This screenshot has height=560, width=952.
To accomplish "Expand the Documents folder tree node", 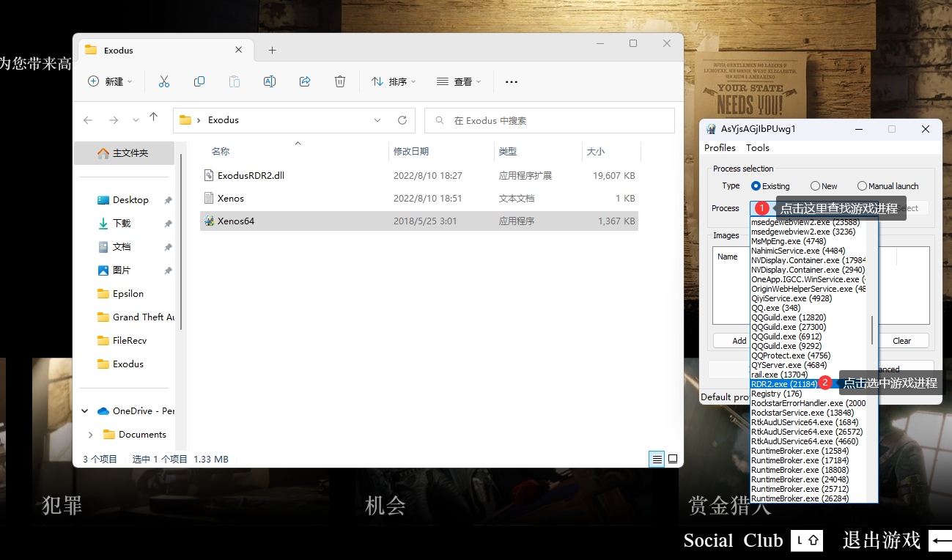I will click(90, 435).
